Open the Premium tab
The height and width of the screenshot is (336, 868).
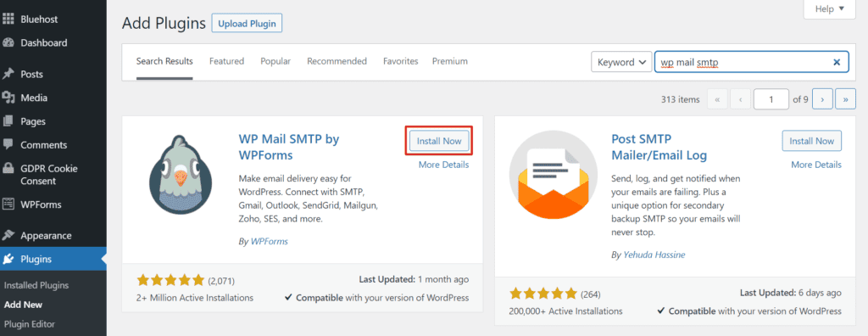coord(450,61)
